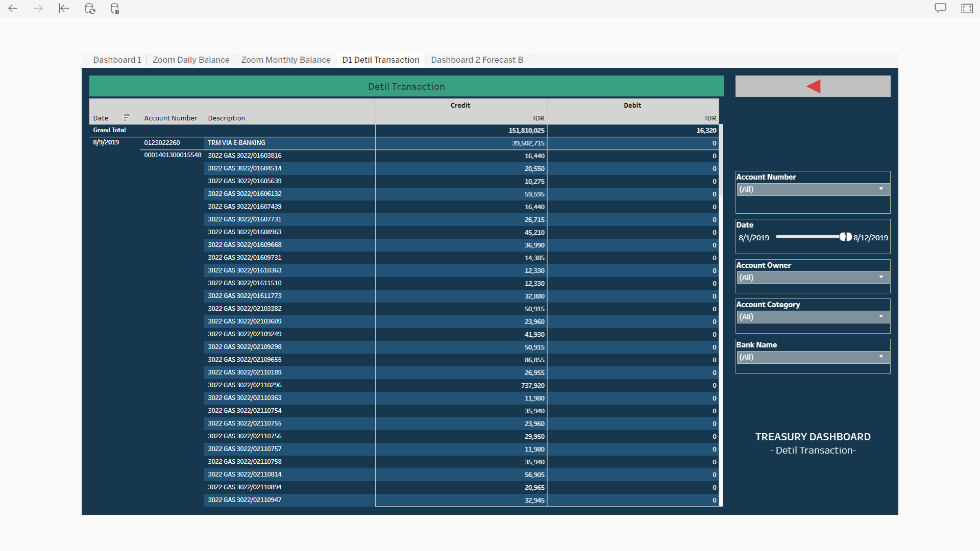Click the Pause auto updates icon
This screenshot has width=980, height=551.
tap(115, 8)
